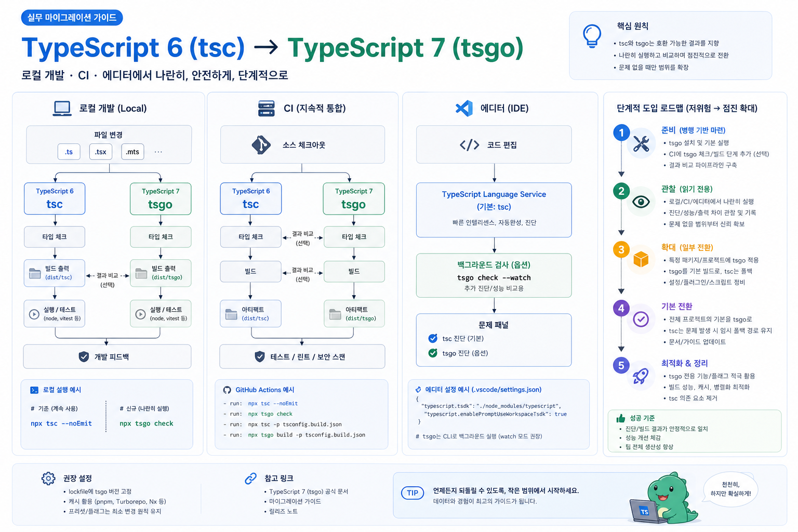Click the TypeScript 7 tsgo box in CI column
798x532 pixels.
point(354,198)
